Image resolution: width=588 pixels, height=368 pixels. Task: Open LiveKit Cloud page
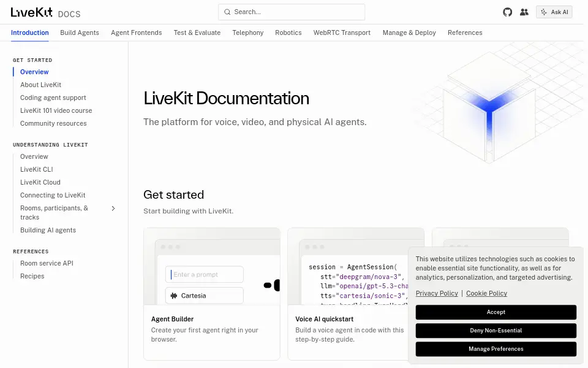pyautogui.click(x=40, y=182)
